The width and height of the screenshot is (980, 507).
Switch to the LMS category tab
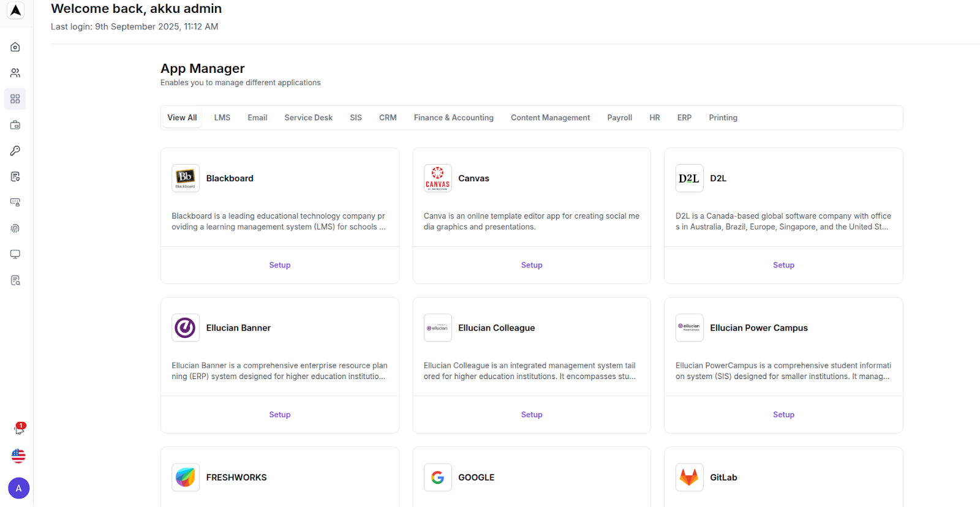click(222, 118)
